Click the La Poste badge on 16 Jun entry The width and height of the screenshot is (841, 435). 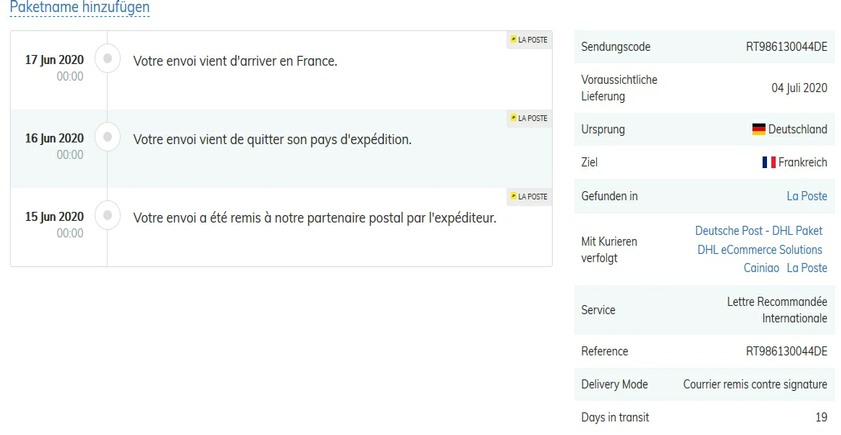[x=529, y=118]
